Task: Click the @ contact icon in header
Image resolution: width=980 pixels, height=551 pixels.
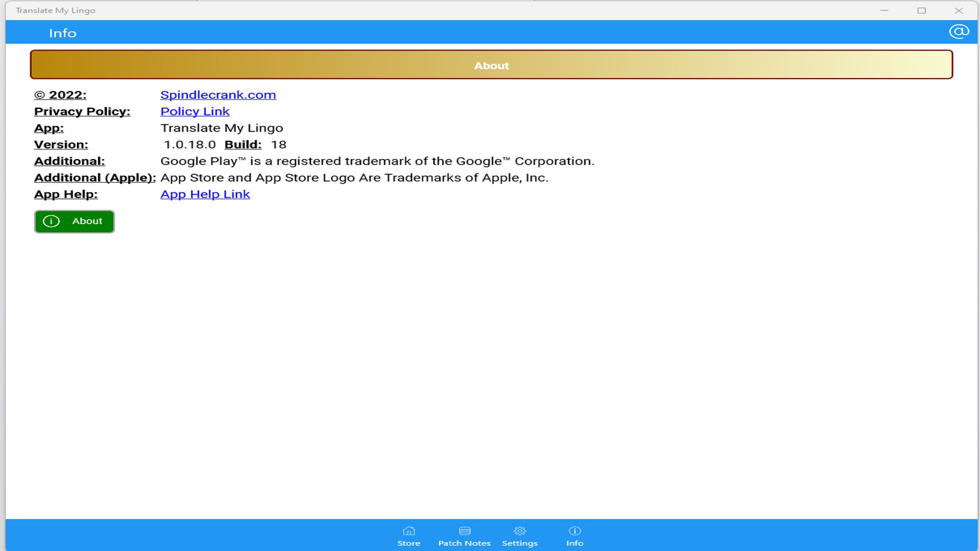Action: pos(959,32)
